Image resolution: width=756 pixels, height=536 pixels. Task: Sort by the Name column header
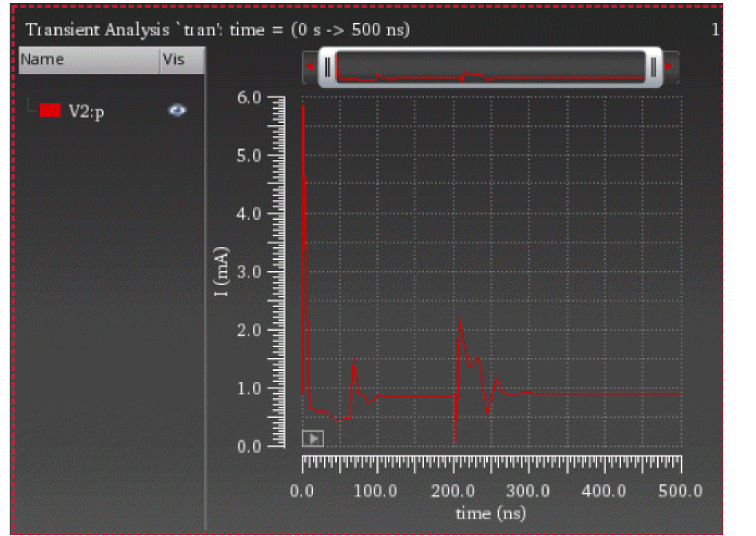[89, 60]
